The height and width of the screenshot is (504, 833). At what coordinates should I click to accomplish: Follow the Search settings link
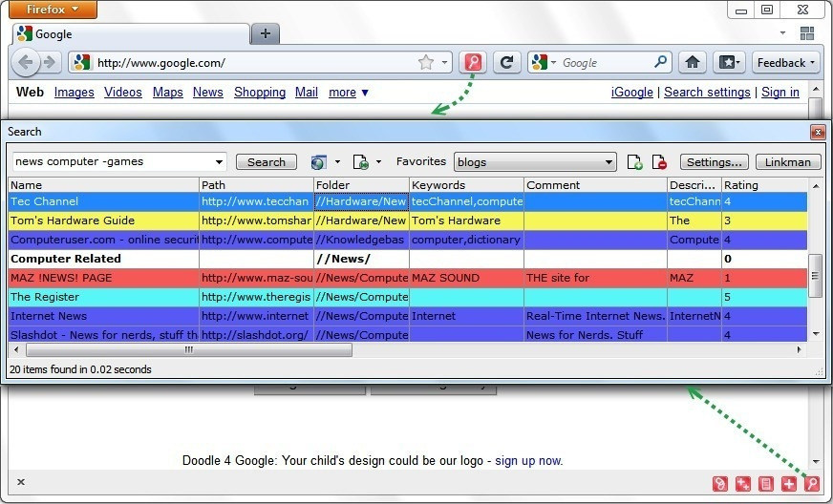click(x=707, y=92)
